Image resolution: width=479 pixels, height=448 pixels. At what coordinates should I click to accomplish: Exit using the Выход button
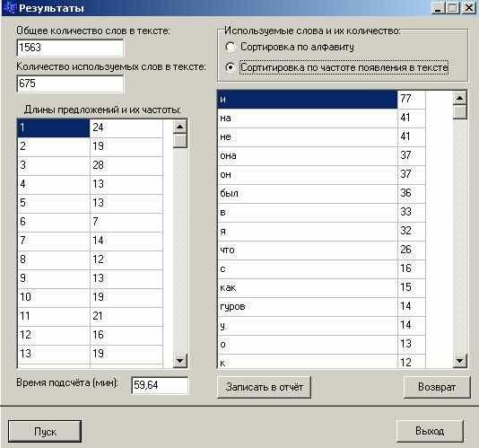pyautogui.click(x=430, y=431)
